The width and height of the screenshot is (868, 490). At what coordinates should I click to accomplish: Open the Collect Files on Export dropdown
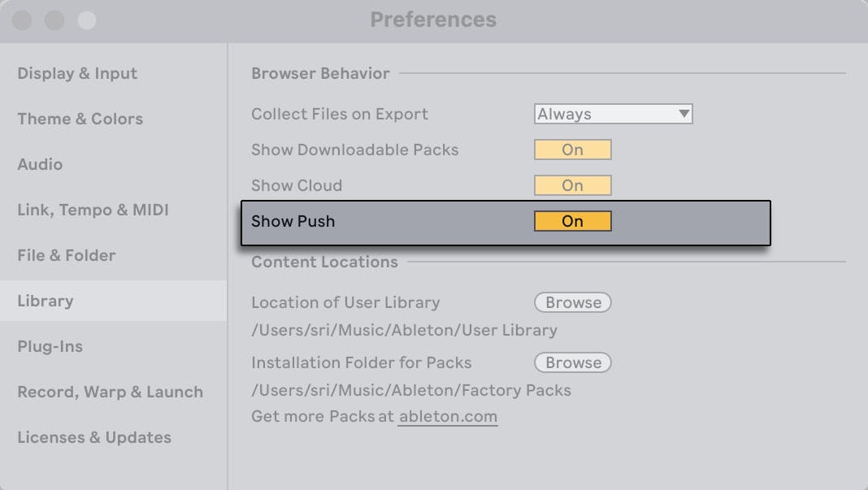613,114
